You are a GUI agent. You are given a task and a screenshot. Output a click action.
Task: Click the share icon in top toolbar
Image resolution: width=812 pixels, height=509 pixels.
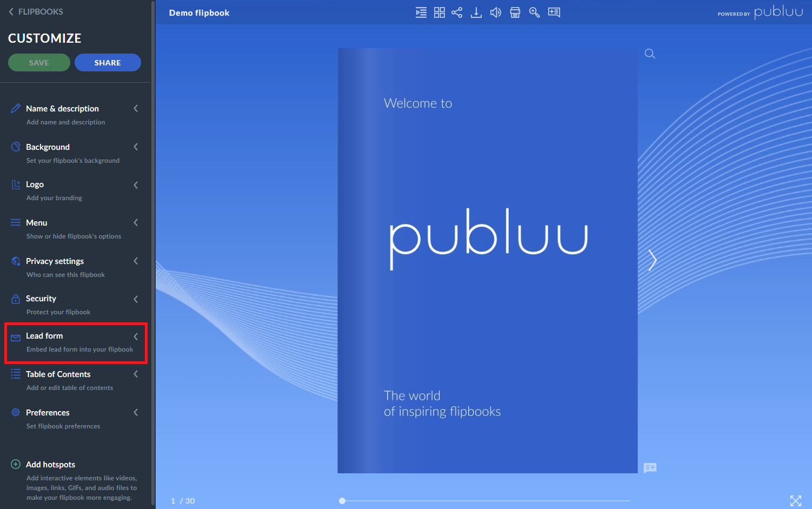(457, 12)
